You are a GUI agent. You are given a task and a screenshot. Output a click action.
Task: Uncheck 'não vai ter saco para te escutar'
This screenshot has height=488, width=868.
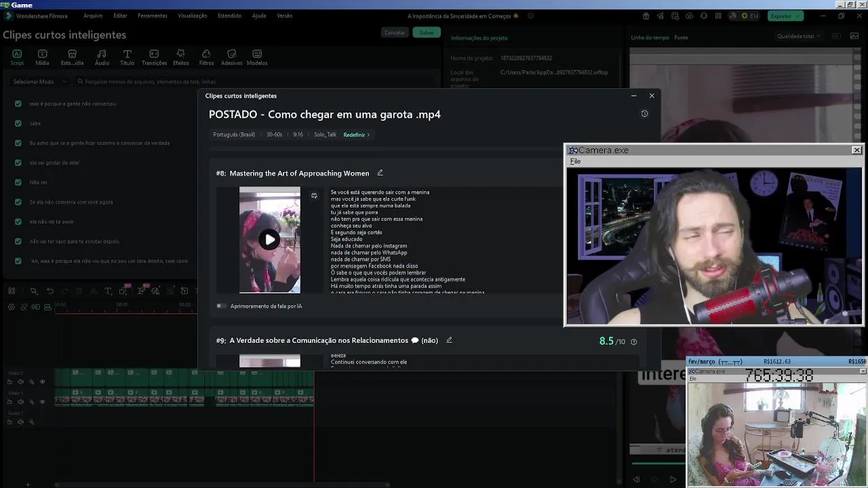tap(18, 241)
